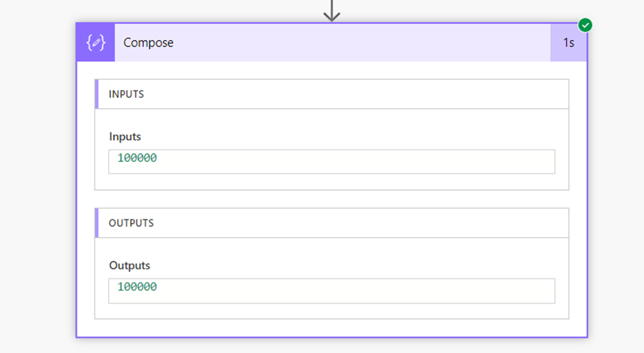Click blank canvas right of Compose card
This screenshot has width=644, height=353.
point(615,178)
